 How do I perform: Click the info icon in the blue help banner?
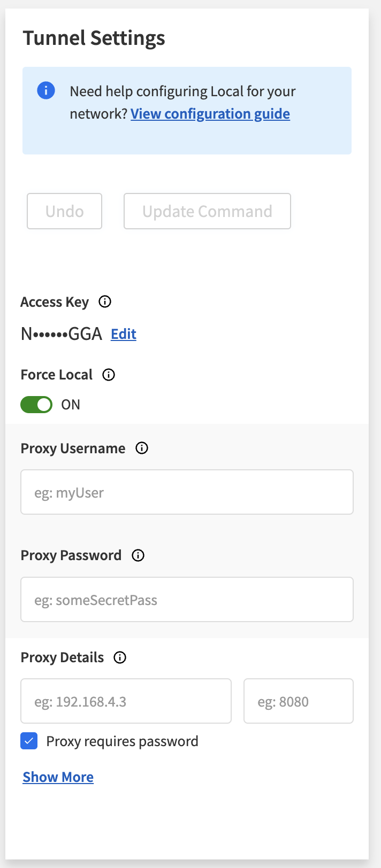coord(46,90)
